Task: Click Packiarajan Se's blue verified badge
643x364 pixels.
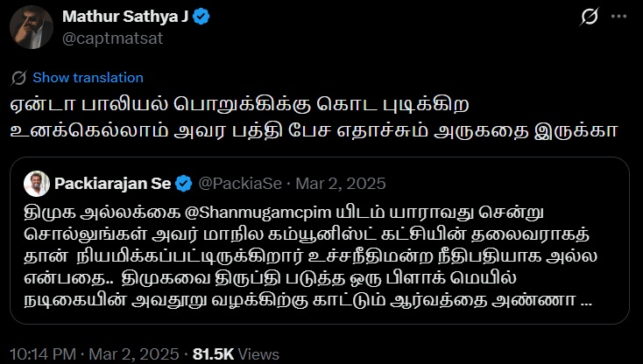Action: 184,184
